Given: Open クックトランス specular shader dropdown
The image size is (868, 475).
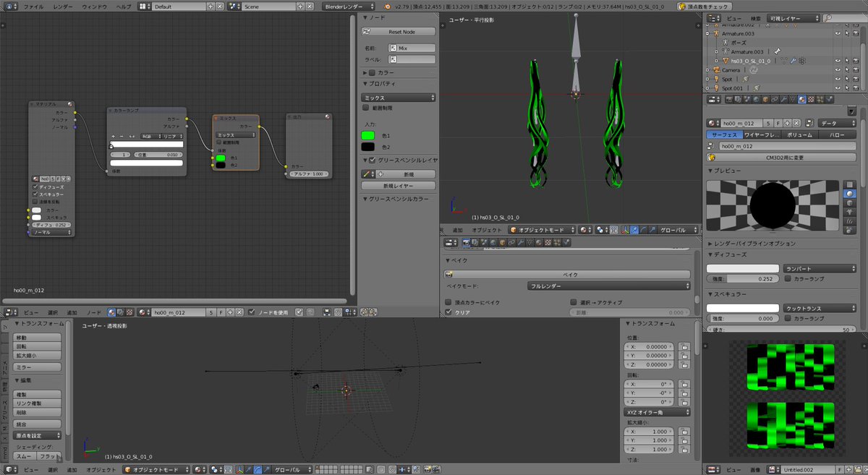Looking at the screenshot, I should coord(820,308).
